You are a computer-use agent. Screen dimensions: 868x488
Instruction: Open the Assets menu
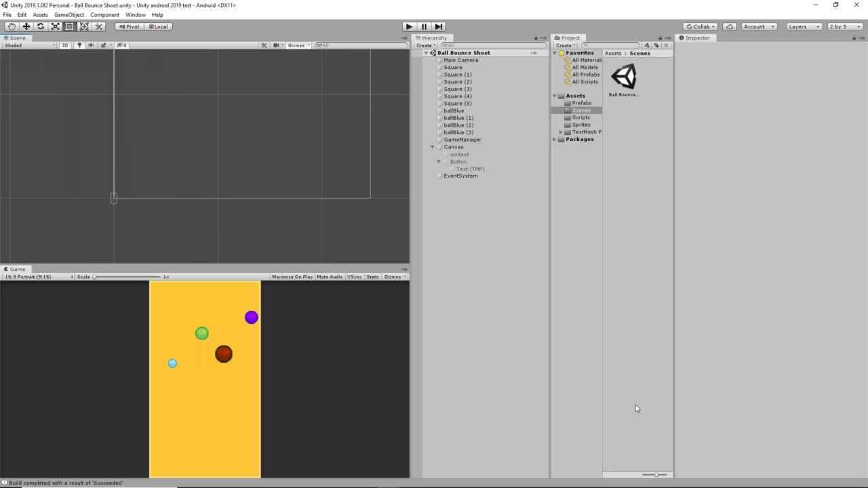[41, 15]
